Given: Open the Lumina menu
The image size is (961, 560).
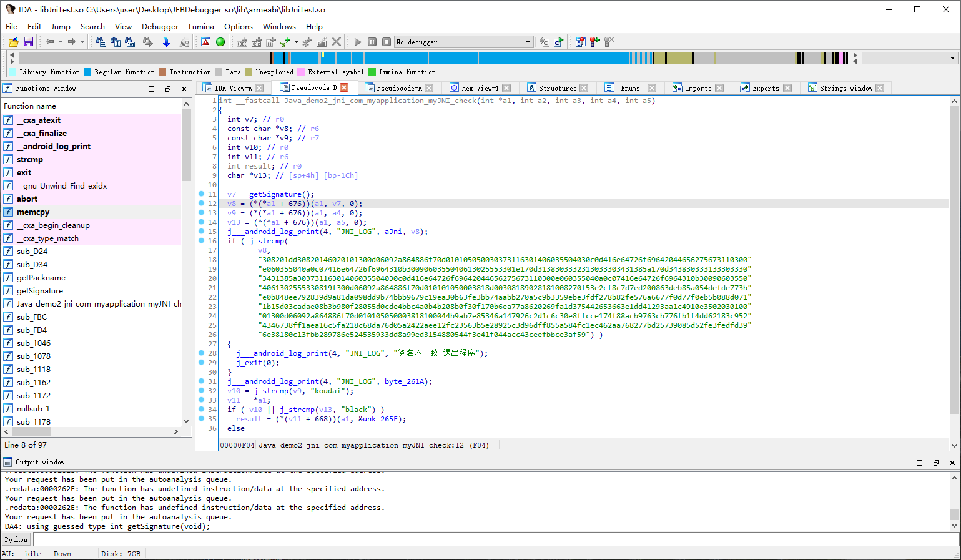Looking at the screenshot, I should (201, 27).
